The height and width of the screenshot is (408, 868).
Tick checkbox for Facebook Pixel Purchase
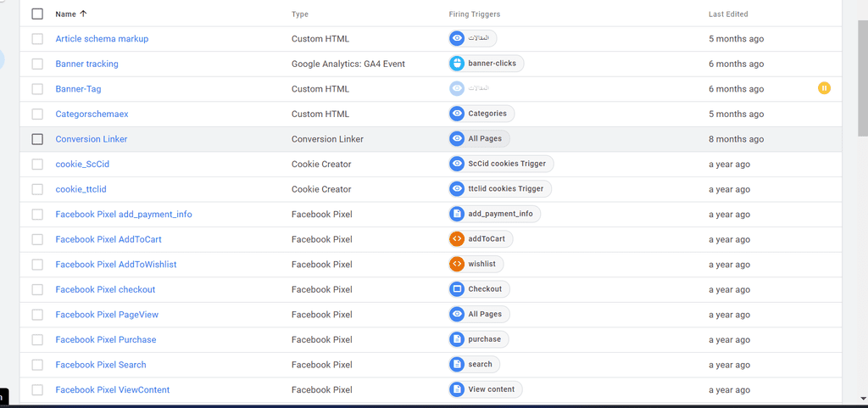(x=37, y=339)
